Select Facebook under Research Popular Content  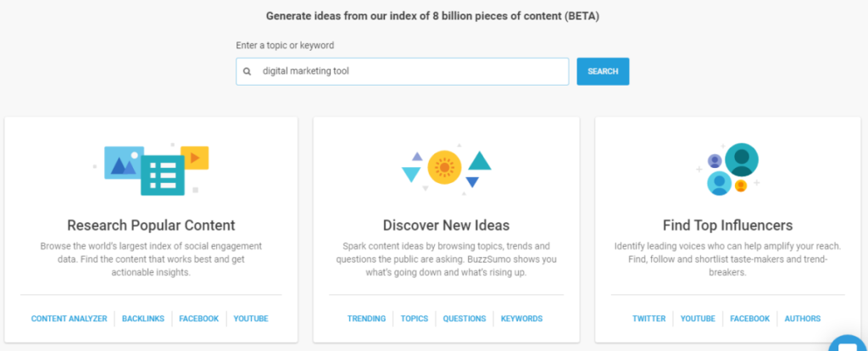pyautogui.click(x=198, y=319)
